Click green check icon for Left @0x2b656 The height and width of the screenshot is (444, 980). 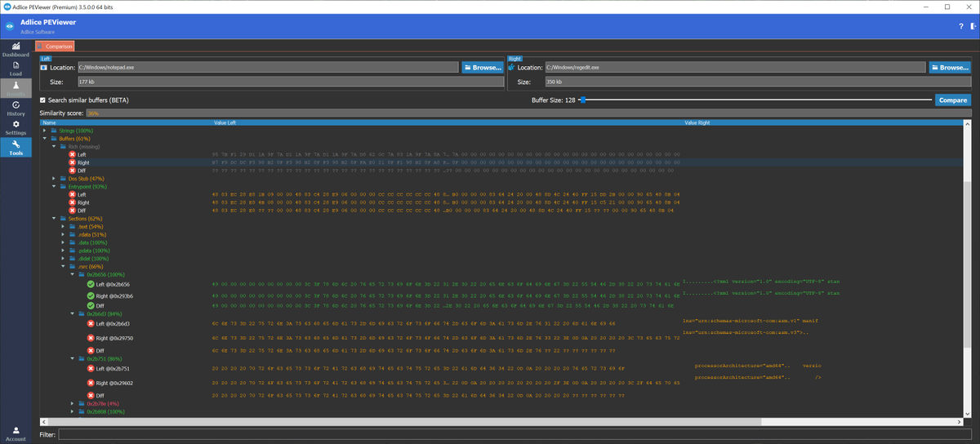coord(91,283)
